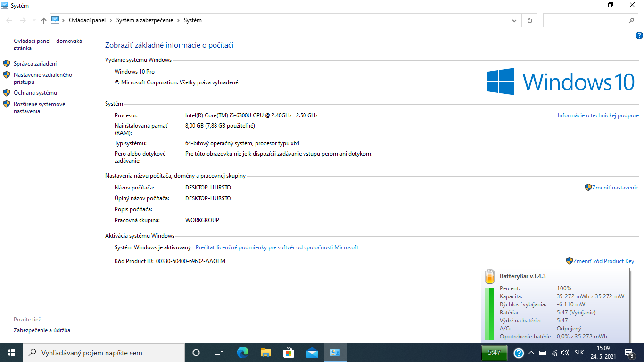Click Informácie o technickej podpore link

click(598, 115)
